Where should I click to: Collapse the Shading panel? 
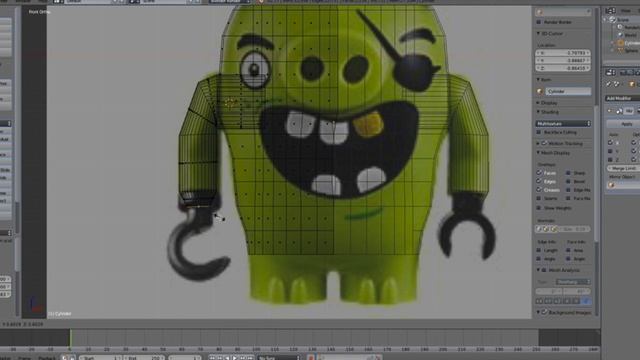(x=538, y=112)
